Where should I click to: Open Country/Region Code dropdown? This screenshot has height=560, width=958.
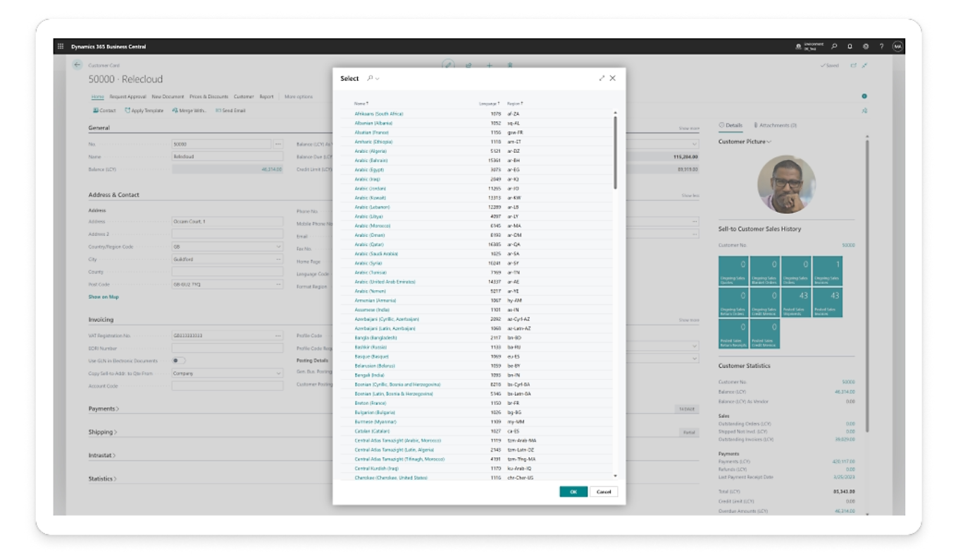tap(279, 247)
